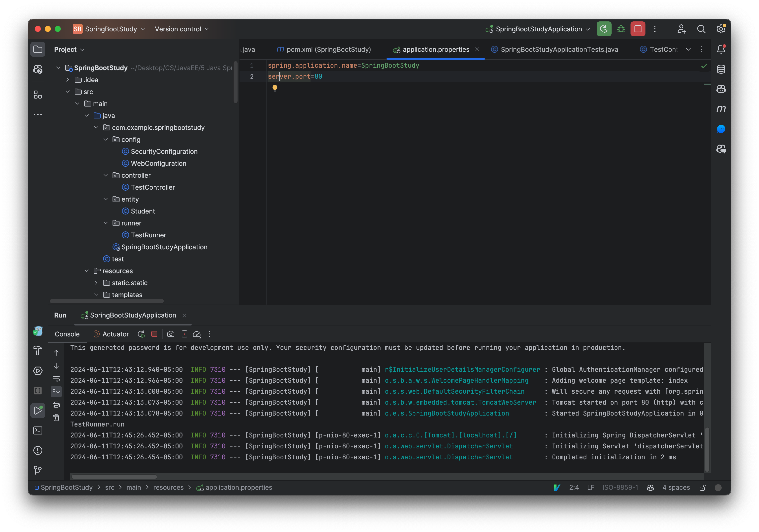Click the Exit icon in Run toolbar
Screen dimensions: 759x532
(184, 334)
